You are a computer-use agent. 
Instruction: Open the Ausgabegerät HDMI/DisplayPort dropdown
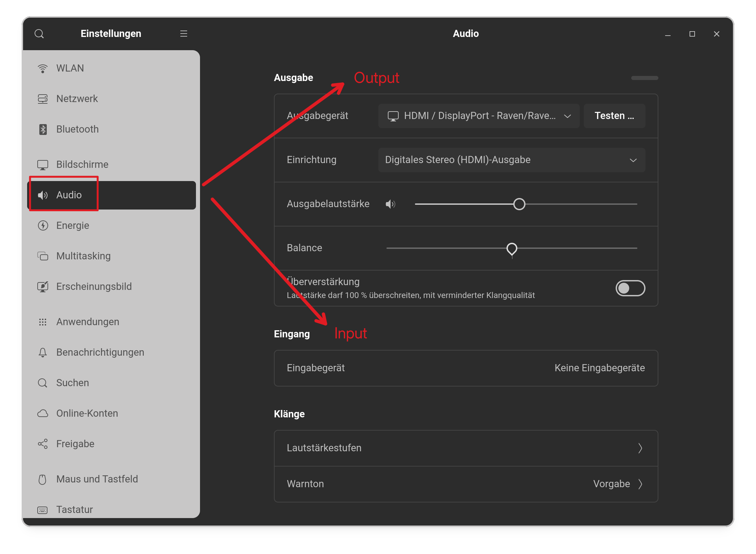pyautogui.click(x=478, y=116)
